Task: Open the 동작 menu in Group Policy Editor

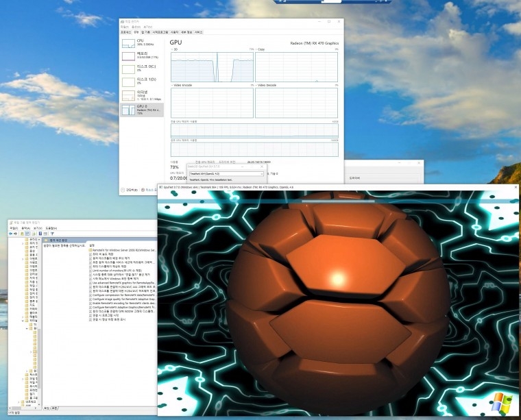Action: click(25, 228)
